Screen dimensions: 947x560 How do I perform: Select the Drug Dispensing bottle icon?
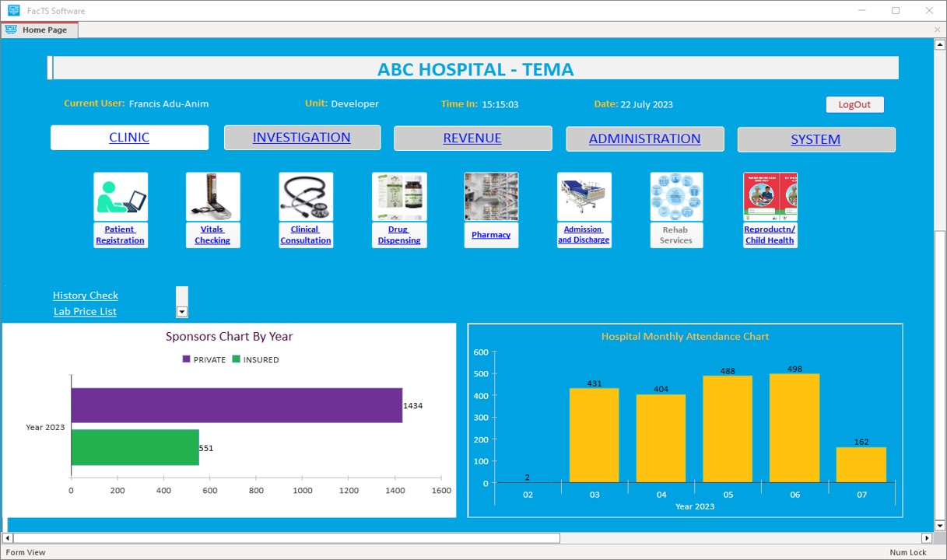pyautogui.click(x=399, y=197)
